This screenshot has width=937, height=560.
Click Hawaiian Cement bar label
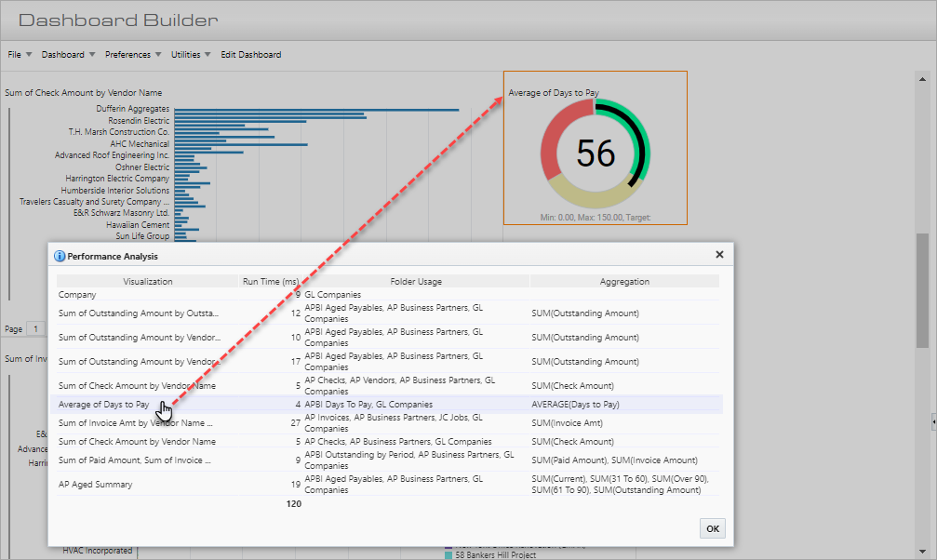(138, 225)
